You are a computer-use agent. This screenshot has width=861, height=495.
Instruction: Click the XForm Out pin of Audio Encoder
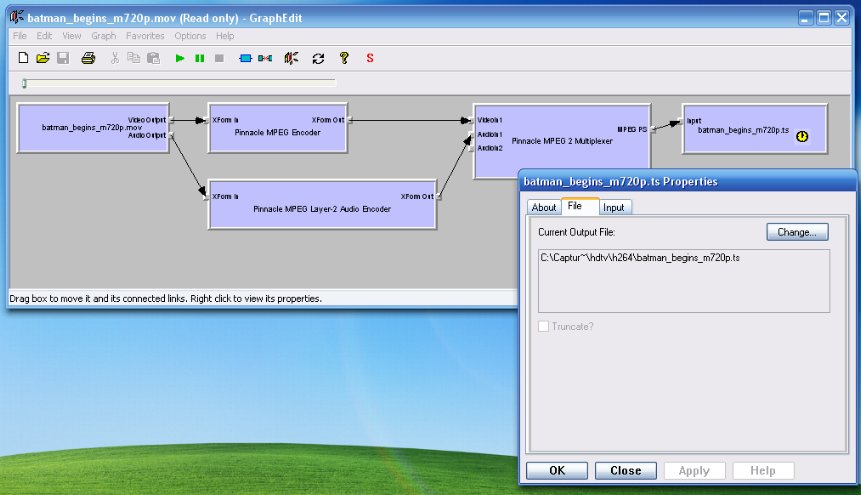pos(439,197)
